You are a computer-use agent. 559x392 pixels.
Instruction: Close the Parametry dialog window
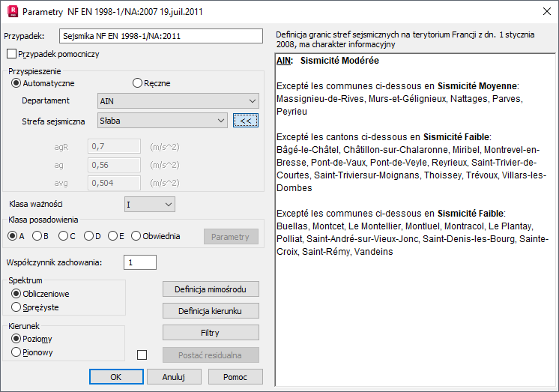546,11
